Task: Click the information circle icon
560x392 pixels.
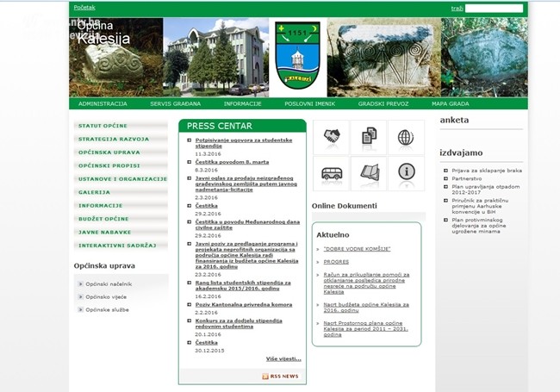Action: [406, 172]
